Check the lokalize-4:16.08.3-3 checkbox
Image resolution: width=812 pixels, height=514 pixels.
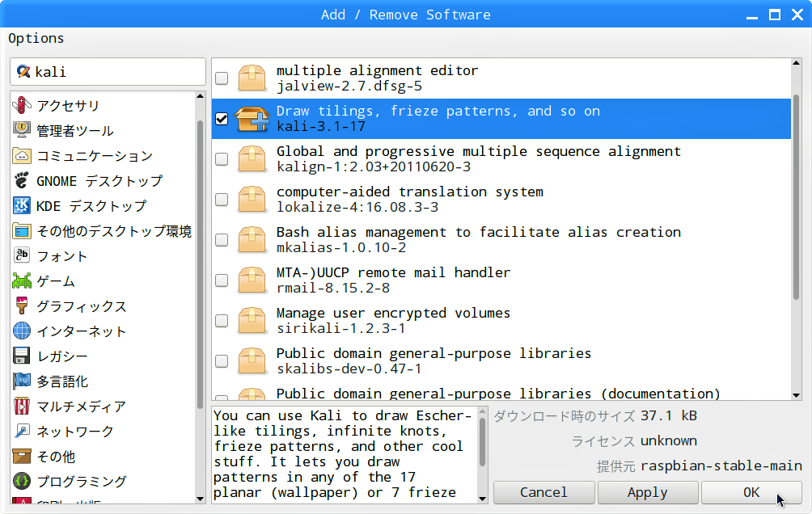click(222, 200)
